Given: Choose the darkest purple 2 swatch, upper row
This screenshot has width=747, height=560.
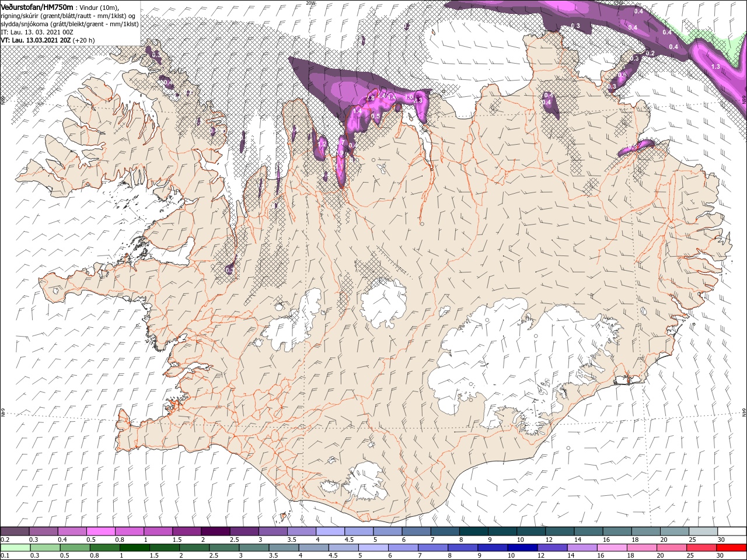Looking at the screenshot, I should click(x=215, y=531).
